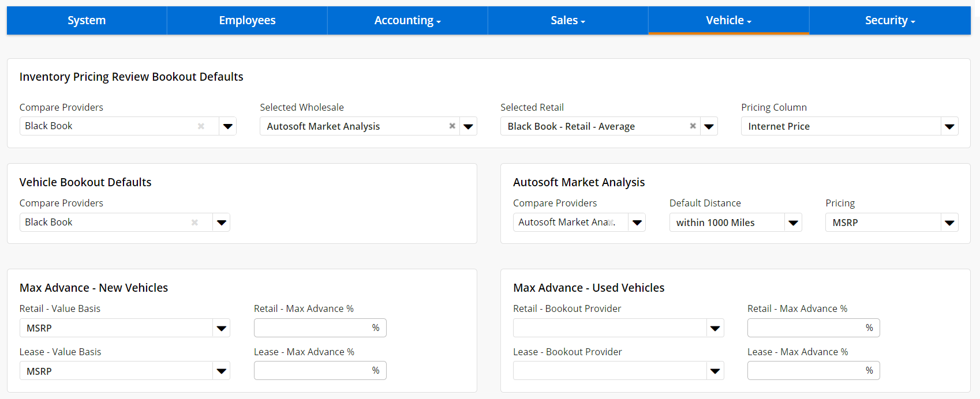
Task: Clear the Selected Retail Black Book value
Action: pos(693,126)
